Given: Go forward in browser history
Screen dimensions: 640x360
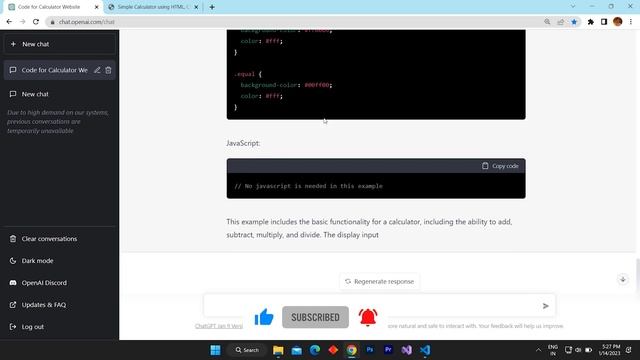Looking at the screenshot, I should point(22,22).
